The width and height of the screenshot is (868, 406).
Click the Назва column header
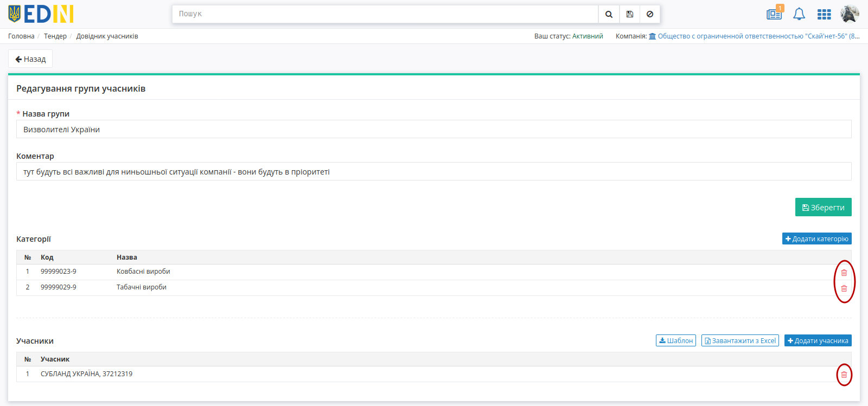pos(127,257)
